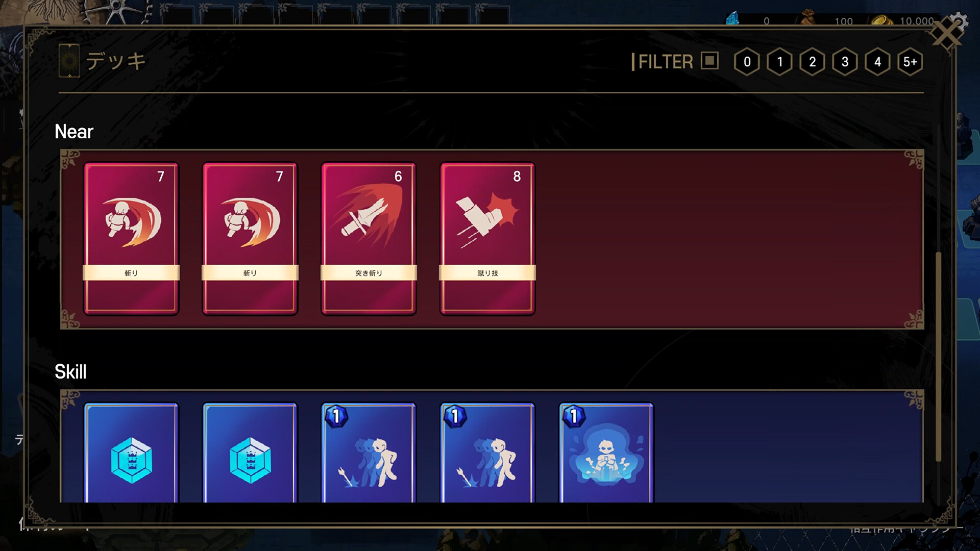The width and height of the screenshot is (980, 551).
Task: Click the gold coin currency icon
Action: tap(881, 20)
